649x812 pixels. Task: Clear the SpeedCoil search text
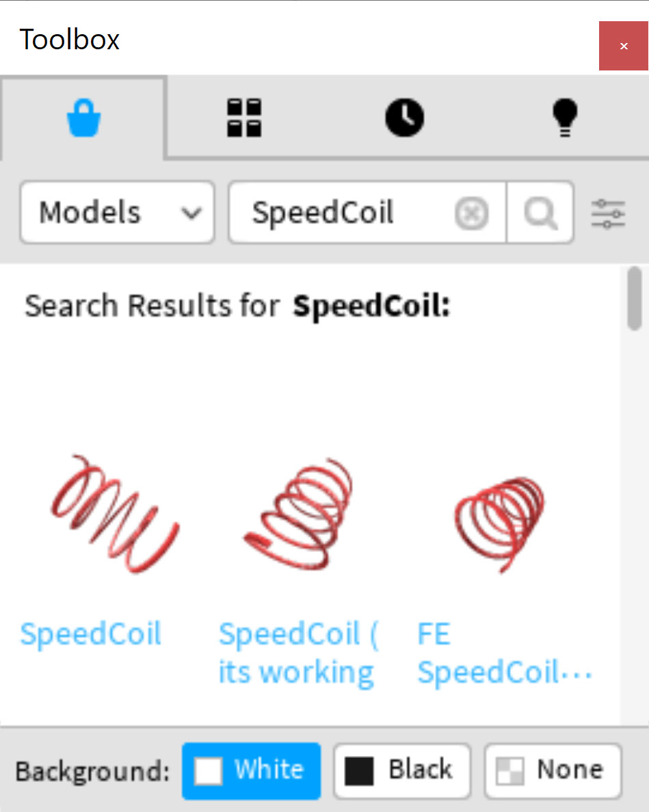(471, 213)
